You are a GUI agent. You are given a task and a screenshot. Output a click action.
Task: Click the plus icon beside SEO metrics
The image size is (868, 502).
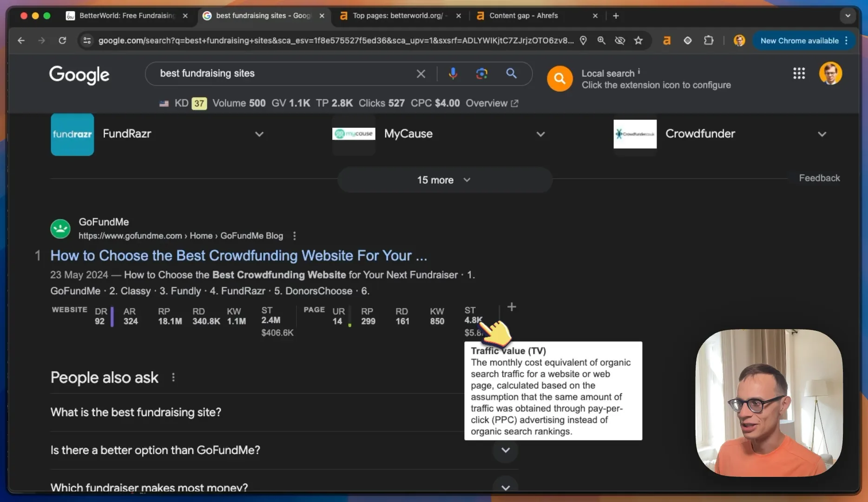coord(512,307)
